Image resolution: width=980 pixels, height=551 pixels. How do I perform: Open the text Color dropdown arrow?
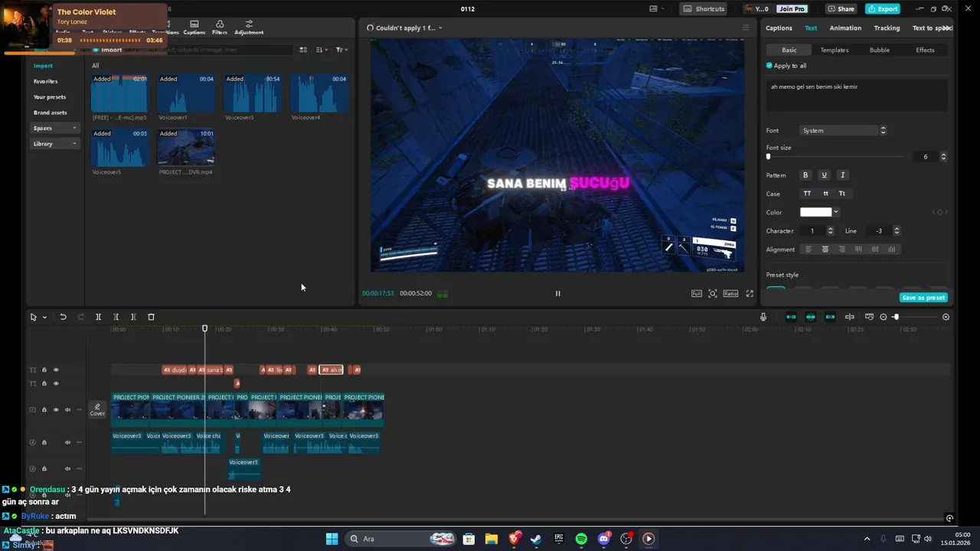[x=836, y=212]
